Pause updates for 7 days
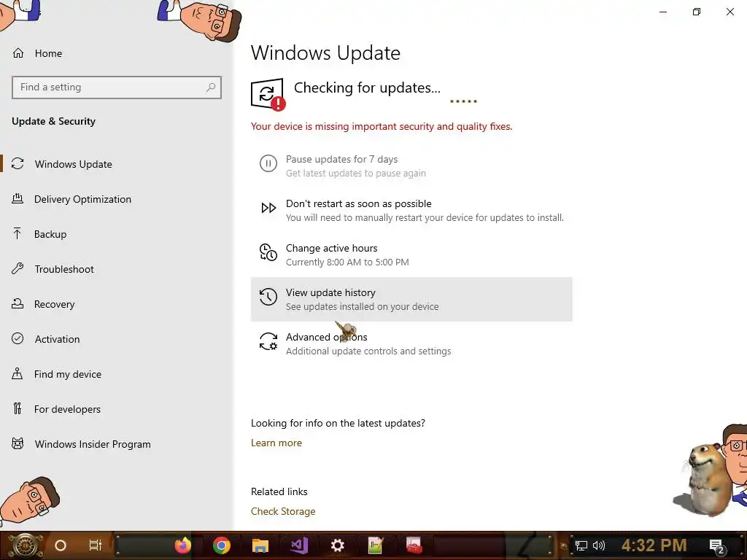 point(411,166)
